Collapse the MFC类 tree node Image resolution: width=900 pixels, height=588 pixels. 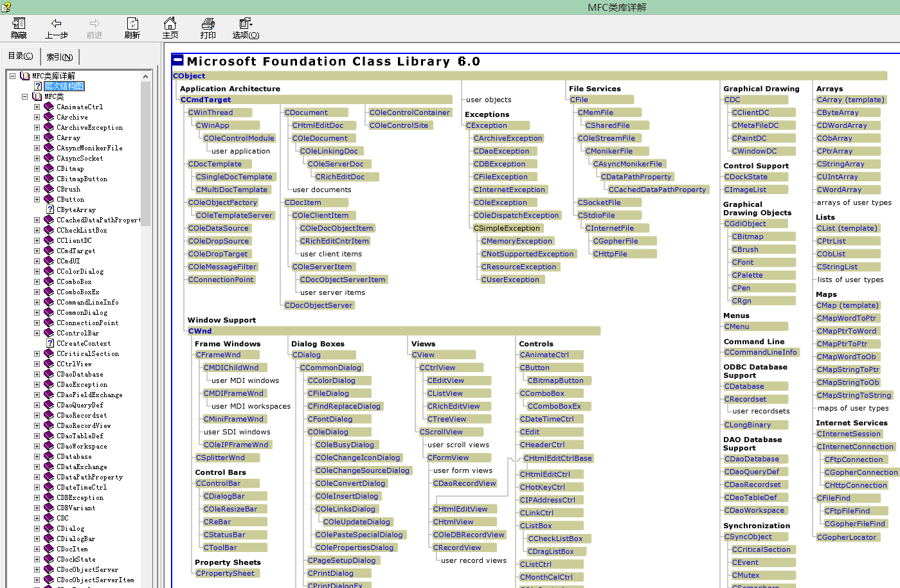[24, 96]
